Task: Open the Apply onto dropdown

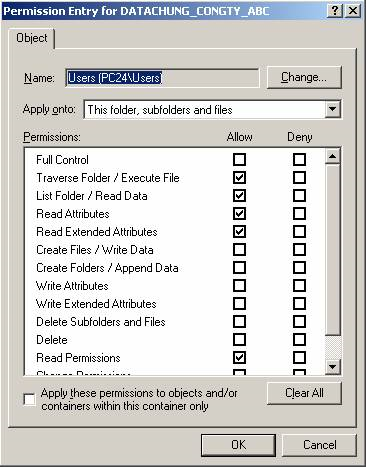Action: pyautogui.click(x=212, y=110)
